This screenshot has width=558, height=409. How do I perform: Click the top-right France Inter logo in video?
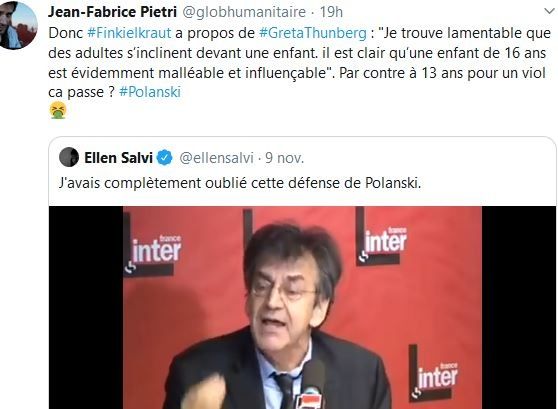click(382, 238)
